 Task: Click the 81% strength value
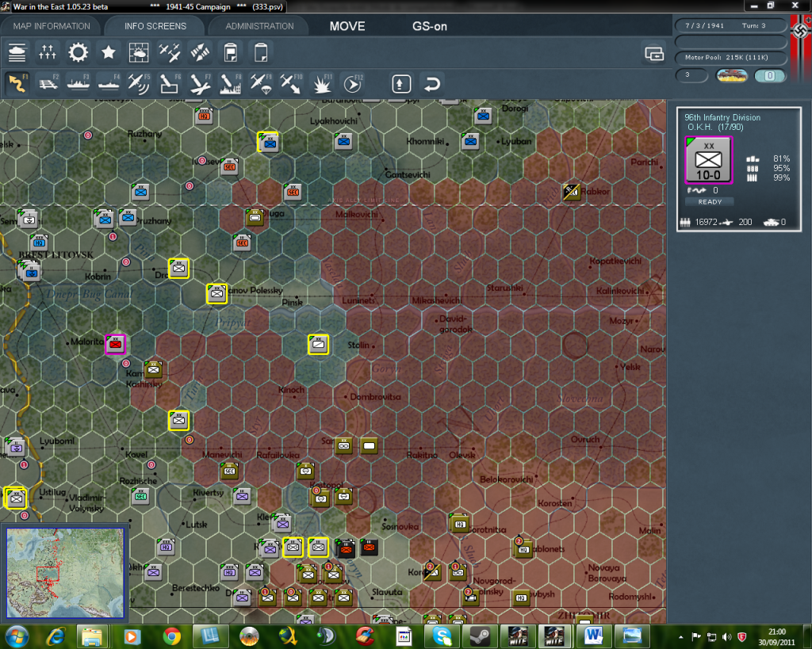pos(781,158)
